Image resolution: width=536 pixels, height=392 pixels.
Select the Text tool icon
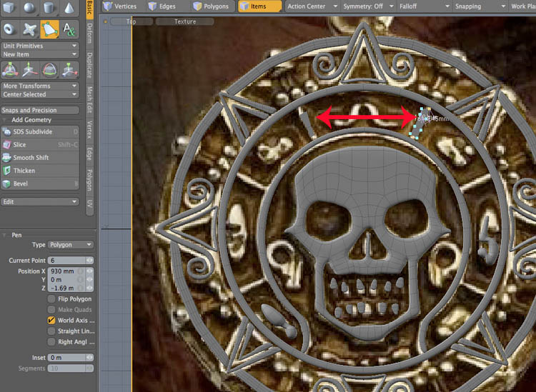coord(69,29)
